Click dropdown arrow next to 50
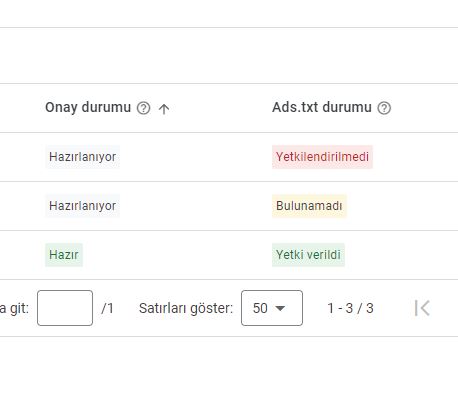Viewport: 458px width, 398px height. [281, 308]
